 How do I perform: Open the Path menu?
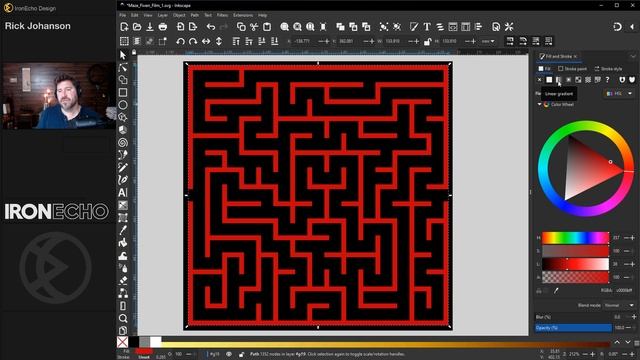point(195,15)
